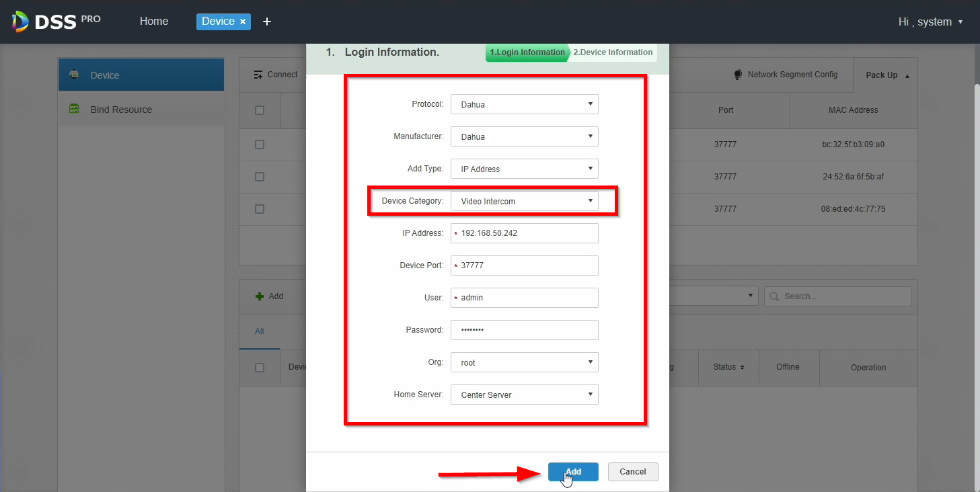Select Device in the left sidebar
Viewport: 980px width, 492px height.
141,75
